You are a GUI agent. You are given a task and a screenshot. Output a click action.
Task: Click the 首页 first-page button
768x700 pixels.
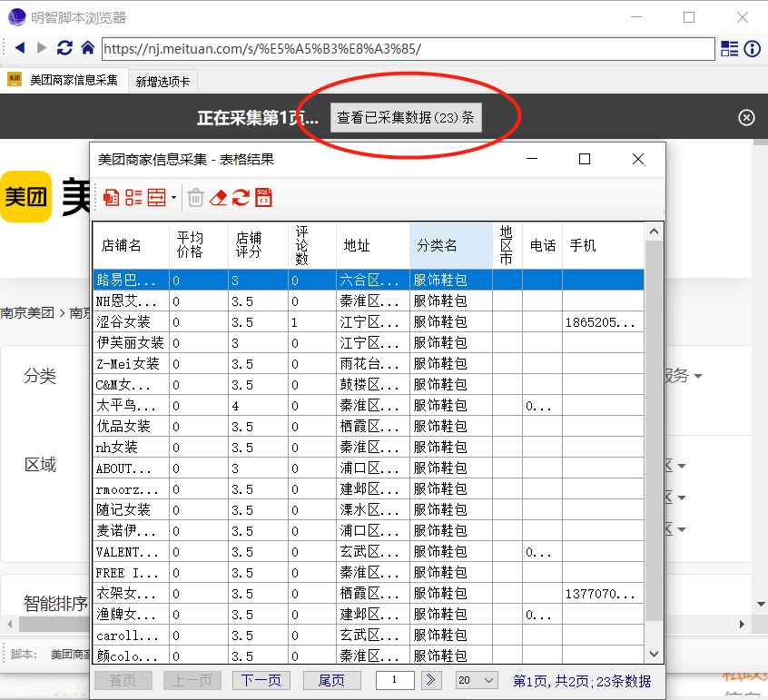point(123,680)
